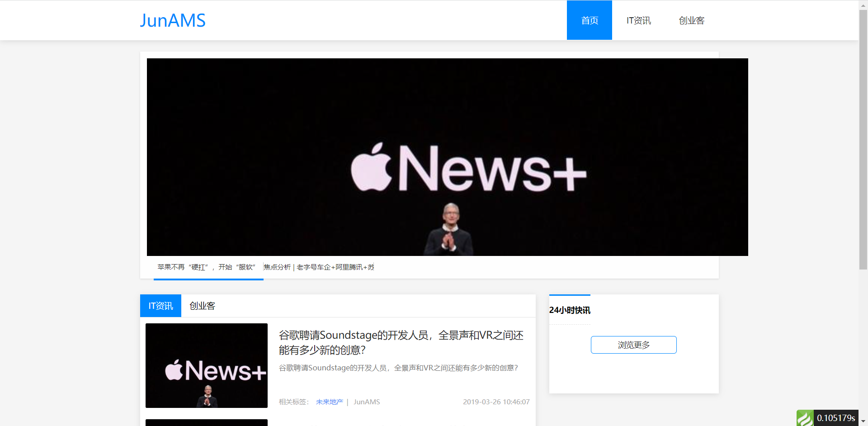The height and width of the screenshot is (426, 868).
Task: Open the 谷歌聘请Soundstage的开发人员 article headline
Action: pyautogui.click(x=401, y=342)
